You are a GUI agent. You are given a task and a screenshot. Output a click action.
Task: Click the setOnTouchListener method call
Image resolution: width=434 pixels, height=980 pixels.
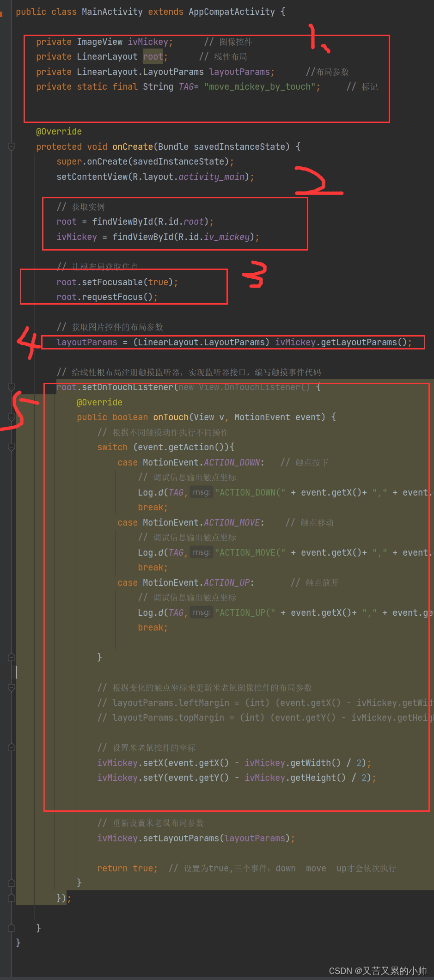(x=128, y=387)
